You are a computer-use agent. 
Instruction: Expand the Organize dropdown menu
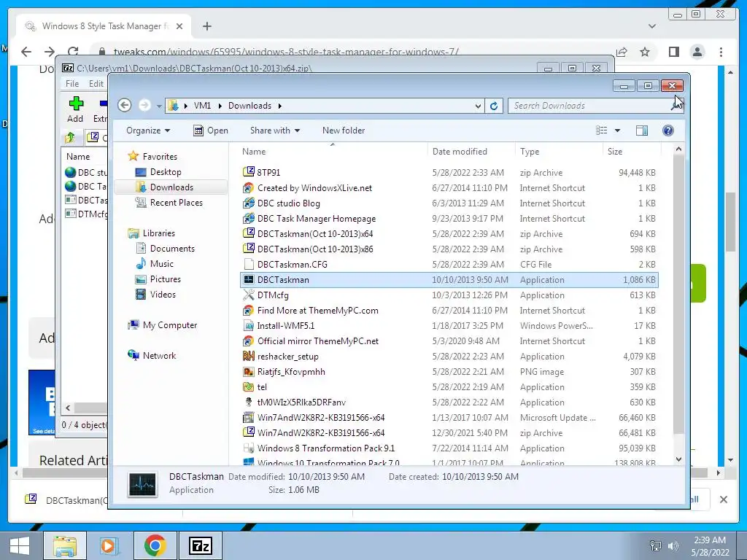tap(148, 131)
